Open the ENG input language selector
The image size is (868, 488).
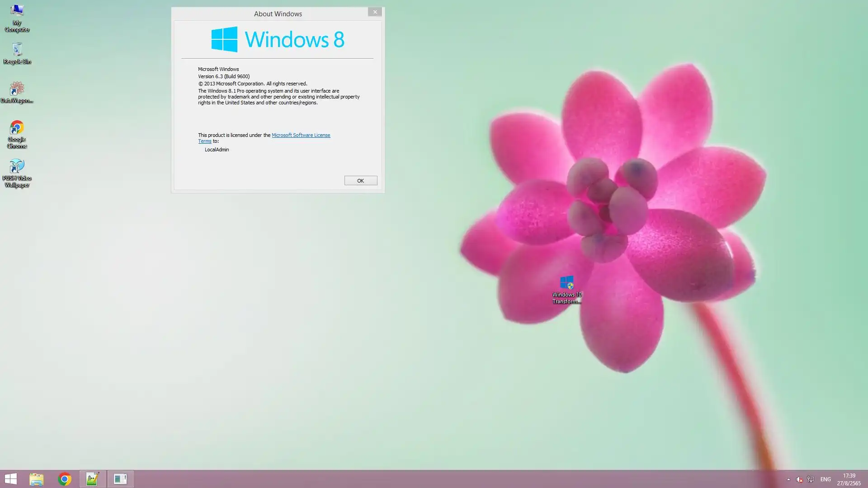point(826,479)
